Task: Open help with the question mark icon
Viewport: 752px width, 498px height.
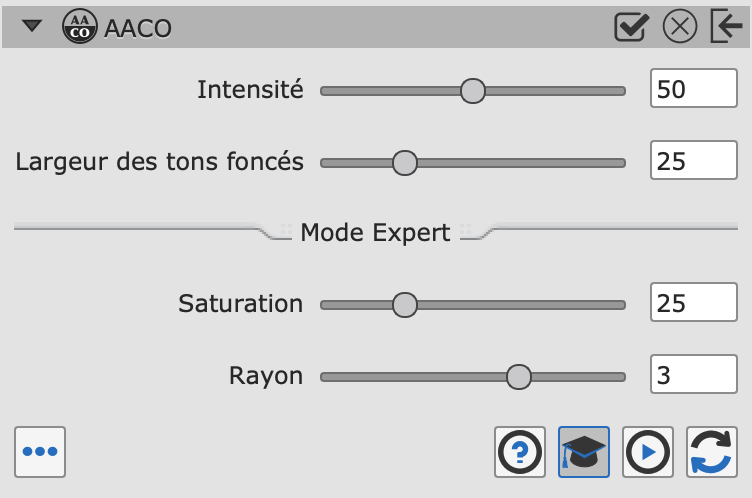Action: [520, 452]
